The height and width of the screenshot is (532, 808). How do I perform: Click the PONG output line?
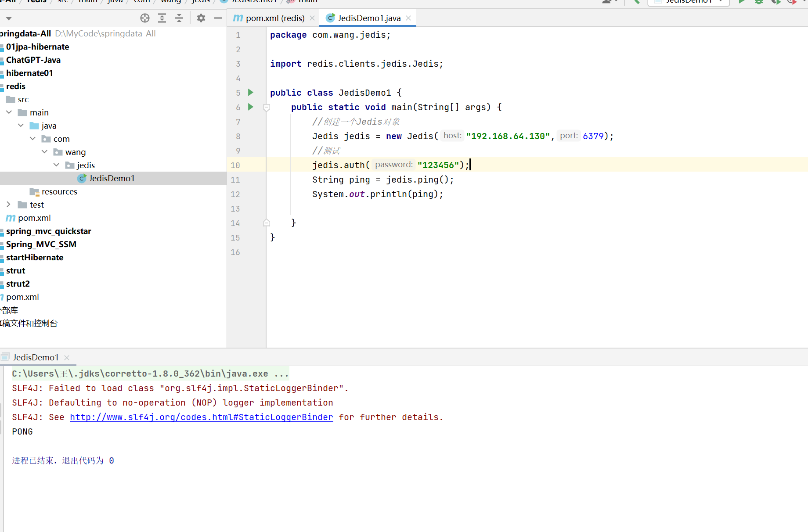pyautogui.click(x=22, y=431)
